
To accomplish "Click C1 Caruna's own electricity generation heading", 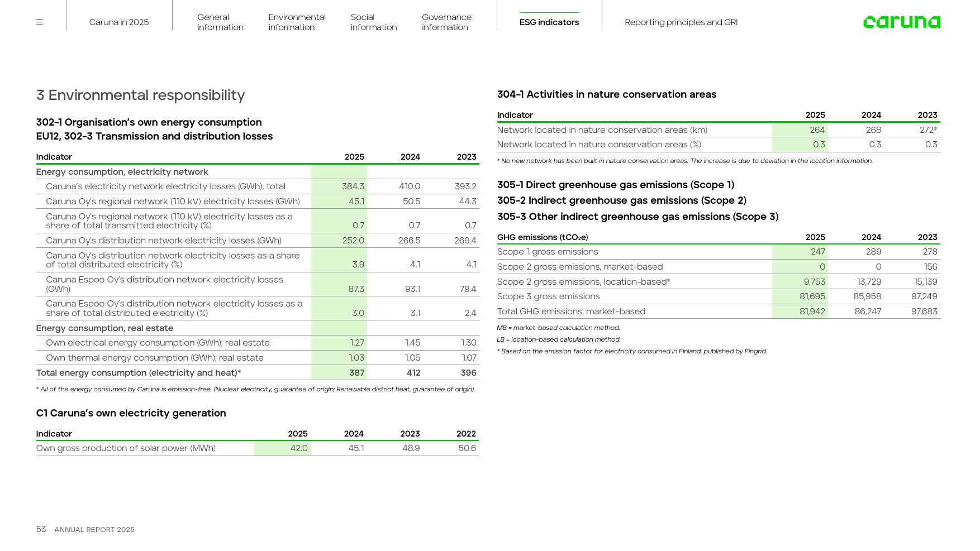I will [131, 413].
